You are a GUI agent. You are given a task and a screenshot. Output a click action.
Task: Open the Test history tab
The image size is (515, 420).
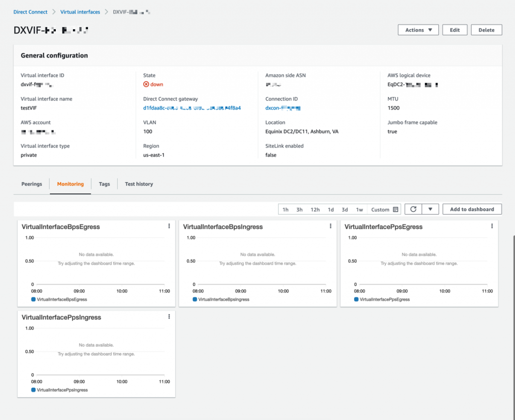139,184
